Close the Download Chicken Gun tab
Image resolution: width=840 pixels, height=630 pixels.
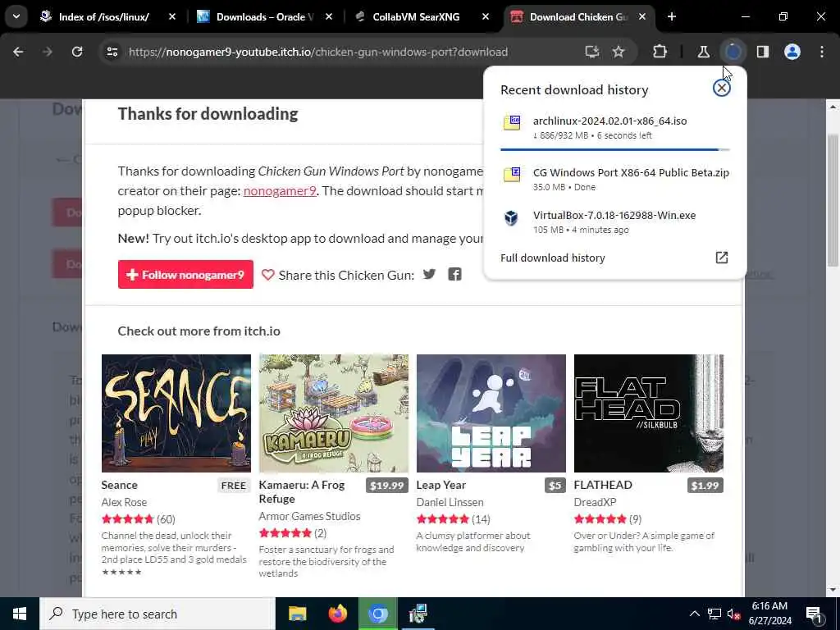click(x=642, y=16)
